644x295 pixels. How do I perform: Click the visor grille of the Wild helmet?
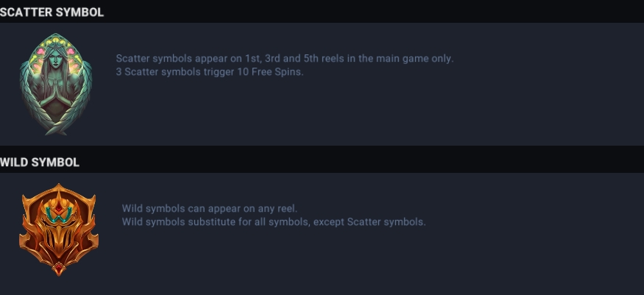pyautogui.click(x=59, y=237)
